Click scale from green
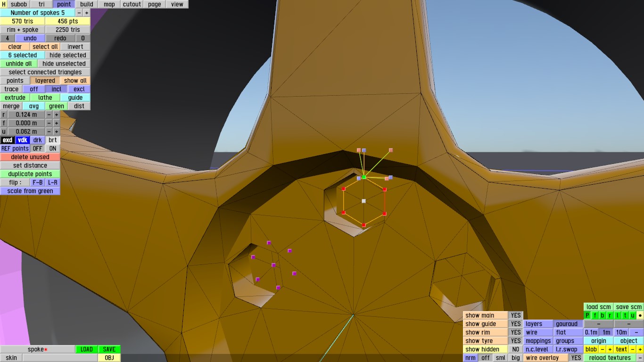The image size is (644, 362). pos(30,191)
